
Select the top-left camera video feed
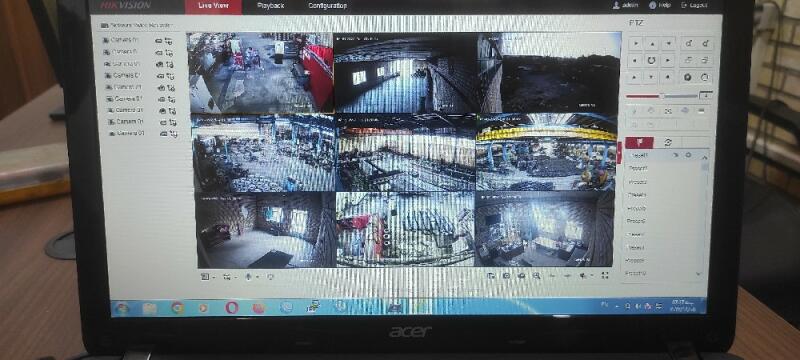point(260,72)
